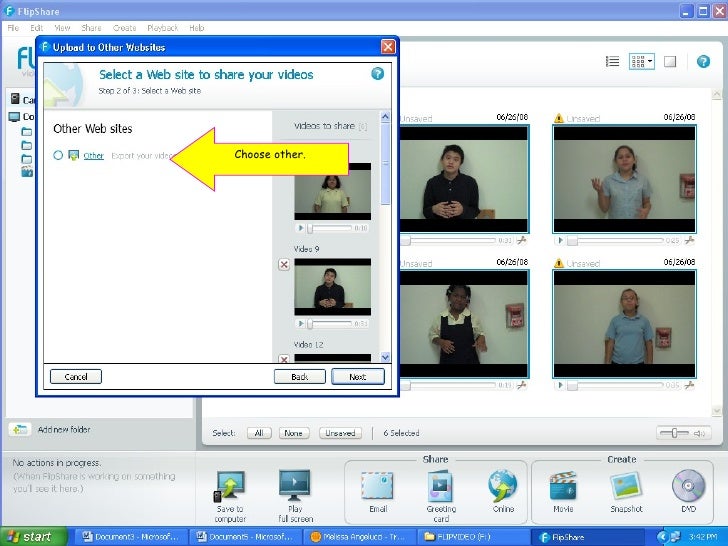Create a Greeting card
This screenshot has width=728, height=546.
pyautogui.click(x=441, y=496)
